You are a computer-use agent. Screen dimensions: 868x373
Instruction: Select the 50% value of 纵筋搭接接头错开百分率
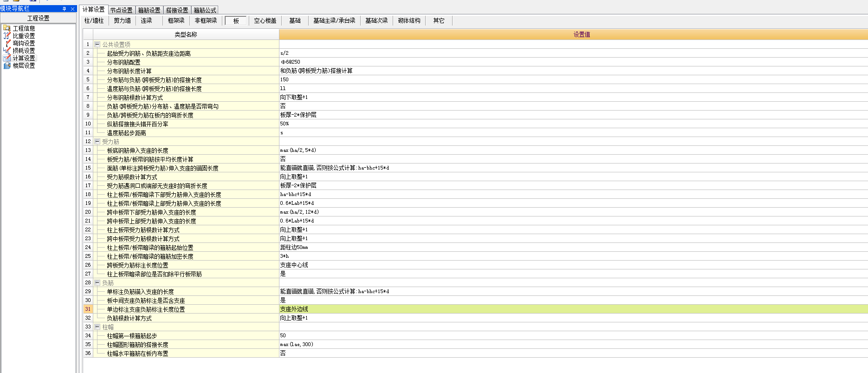click(x=574, y=124)
